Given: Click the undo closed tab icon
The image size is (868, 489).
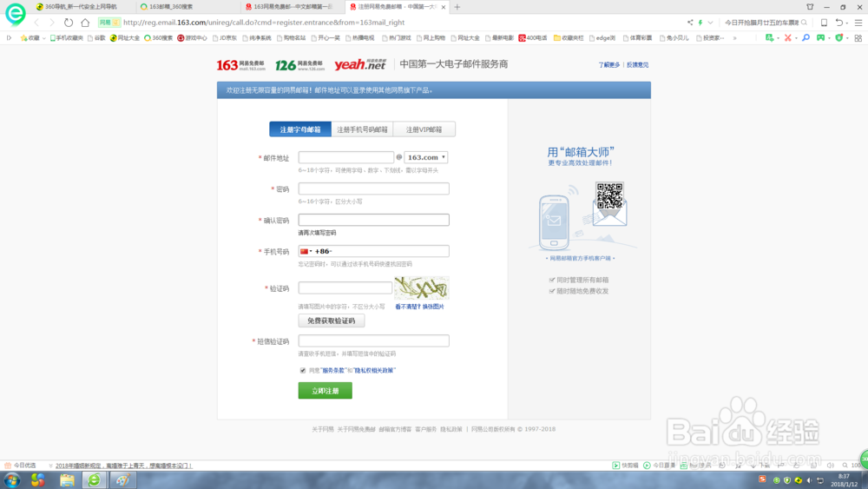Looking at the screenshot, I should coord(839,23).
